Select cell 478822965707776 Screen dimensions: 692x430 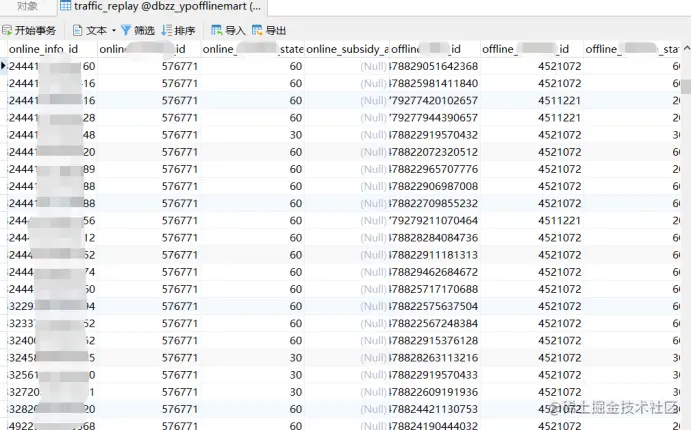click(434, 169)
